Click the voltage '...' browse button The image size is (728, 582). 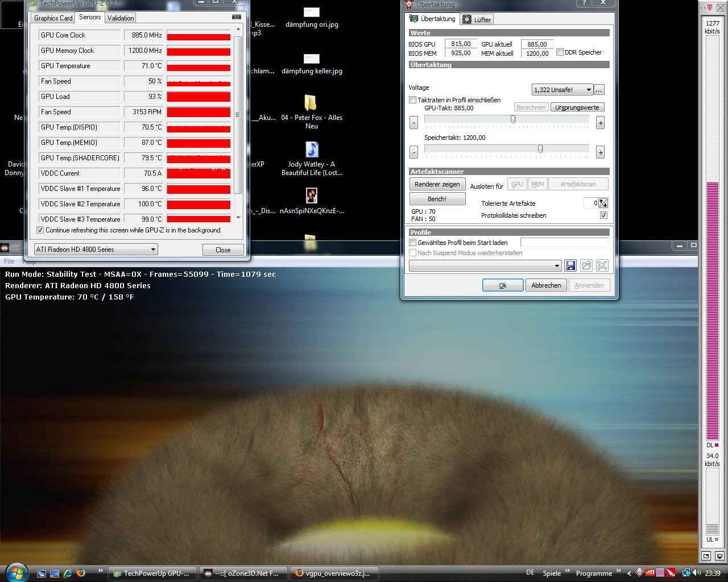point(599,90)
